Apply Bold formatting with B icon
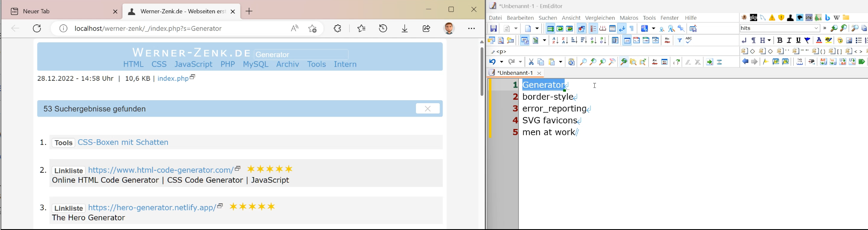Screen dimensions: 868x230 (x=779, y=40)
